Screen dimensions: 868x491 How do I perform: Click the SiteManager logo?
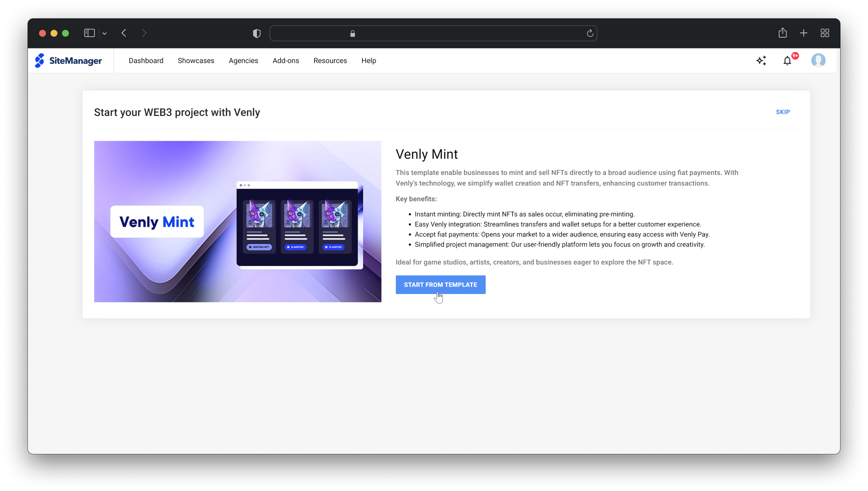coord(68,61)
